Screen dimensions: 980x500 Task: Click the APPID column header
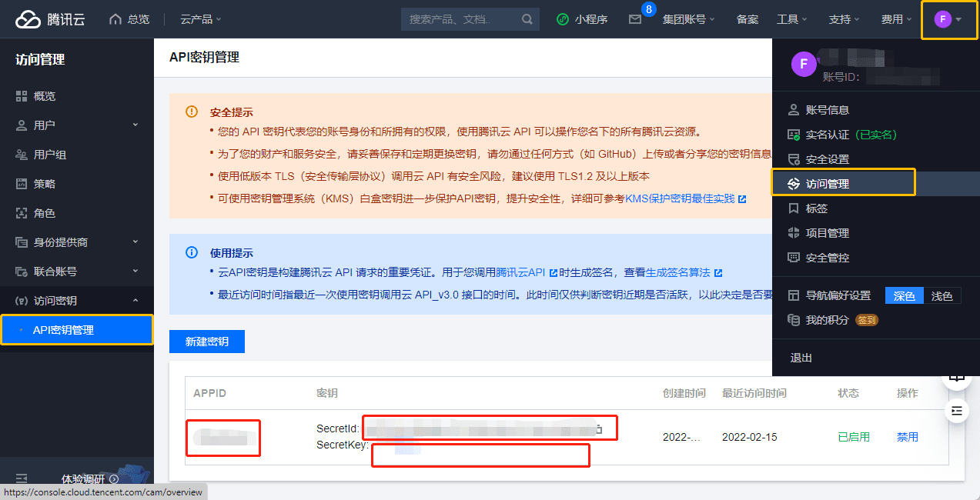point(209,393)
